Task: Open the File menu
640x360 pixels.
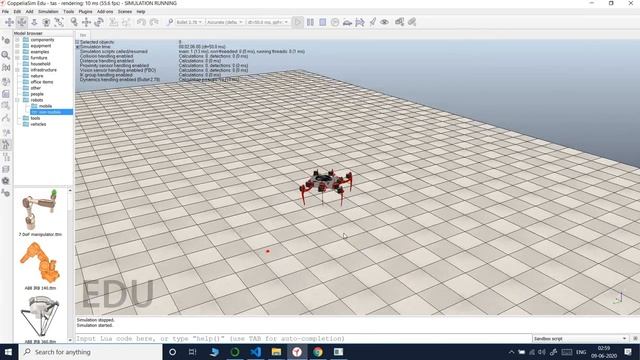Action: pyautogui.click(x=5, y=11)
